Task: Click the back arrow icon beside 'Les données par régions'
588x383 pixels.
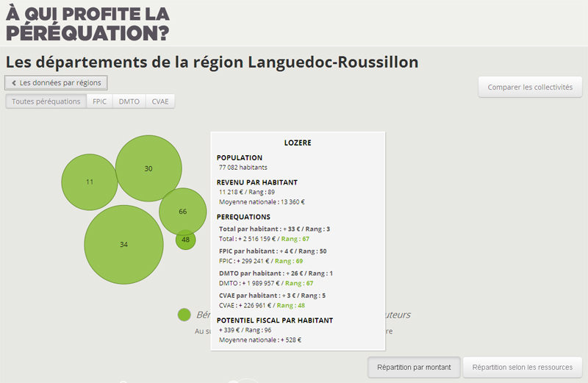Action: click(14, 83)
